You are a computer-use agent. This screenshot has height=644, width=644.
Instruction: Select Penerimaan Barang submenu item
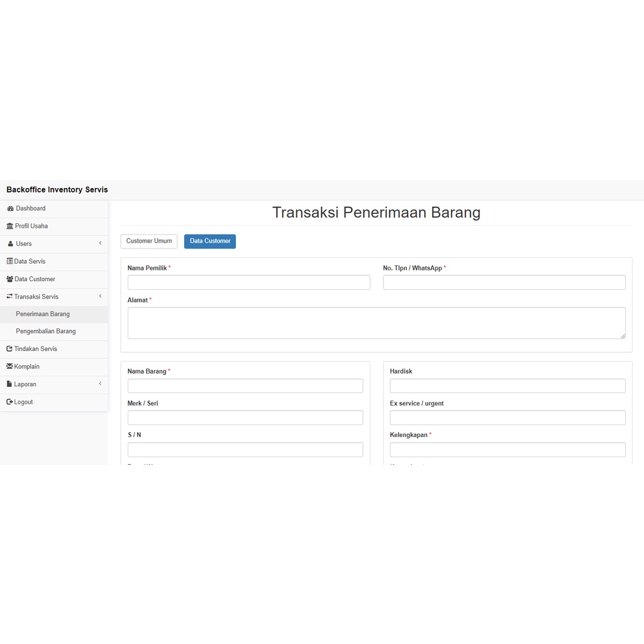(x=54, y=314)
